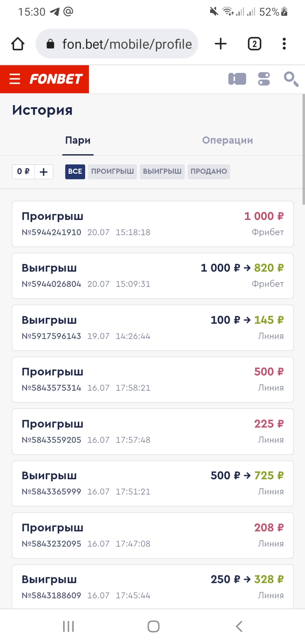Filter history by ВЫИГРЫШ
305x644 pixels.
(x=162, y=172)
